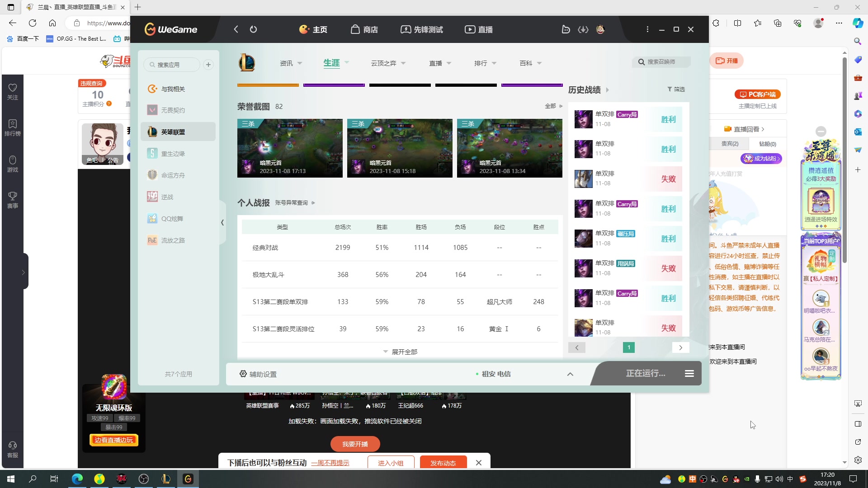Viewport: 868px width, 488px height.
Task: Open screenshot from 2023-11-08 17:13
Action: tap(290, 148)
